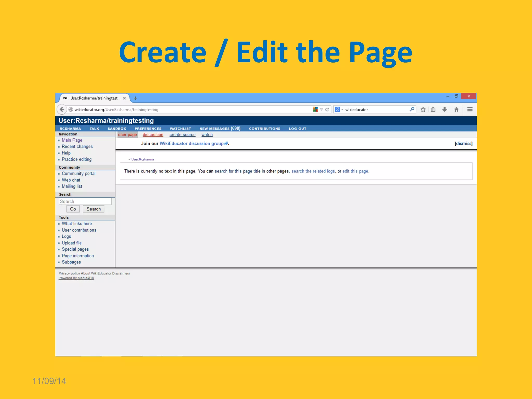Open Mailing list link

72,186
